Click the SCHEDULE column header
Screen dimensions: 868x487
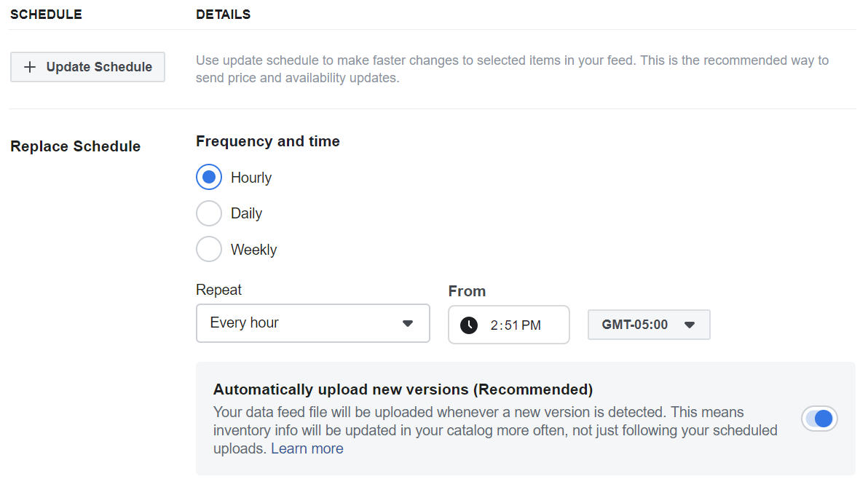click(46, 15)
